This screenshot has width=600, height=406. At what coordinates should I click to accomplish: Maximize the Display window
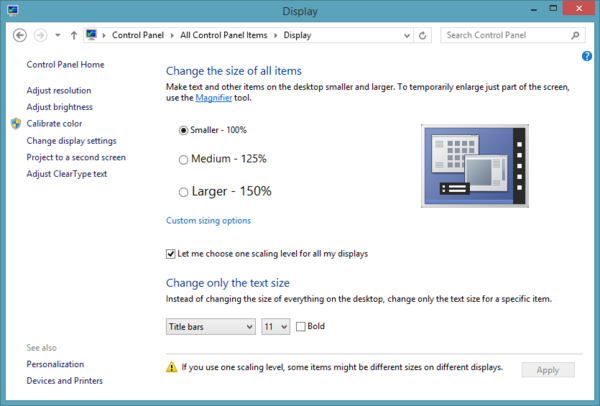click(553, 8)
